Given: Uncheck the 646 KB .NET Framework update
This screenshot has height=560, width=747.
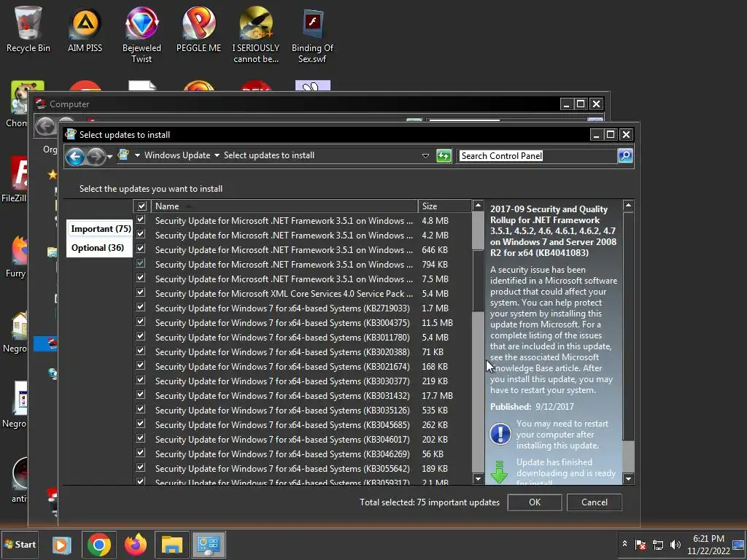Looking at the screenshot, I should click(x=141, y=249).
